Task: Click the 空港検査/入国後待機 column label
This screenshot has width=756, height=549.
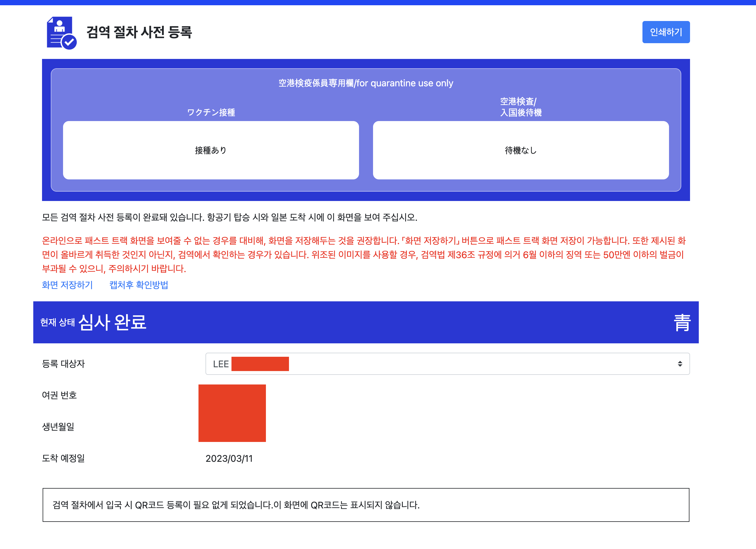Action: [520, 106]
